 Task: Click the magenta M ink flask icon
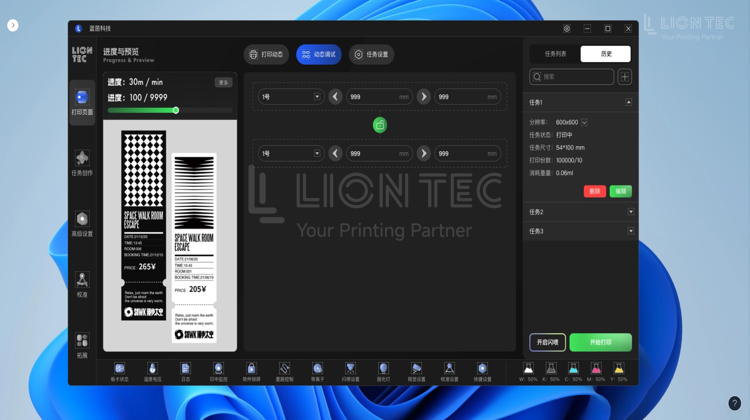coord(596,368)
